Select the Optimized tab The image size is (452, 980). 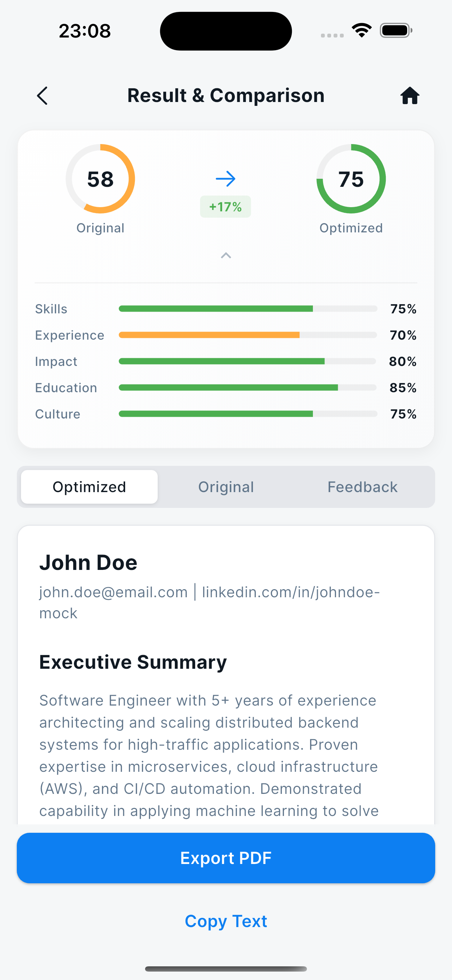tap(89, 486)
